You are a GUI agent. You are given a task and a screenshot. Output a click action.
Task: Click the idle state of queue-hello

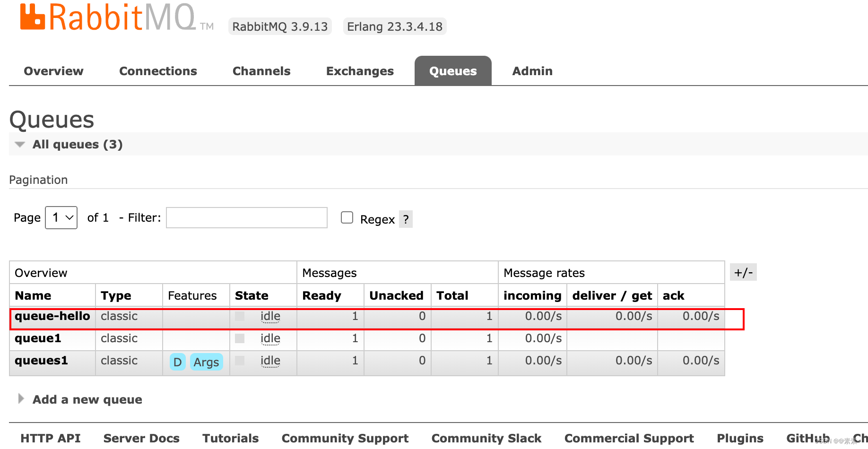(270, 316)
